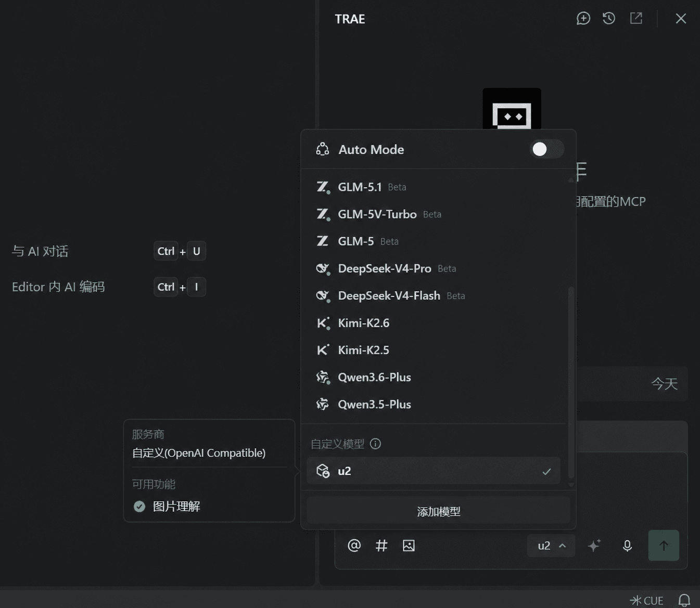
Task: Click the TRAE panel title
Action: click(350, 19)
